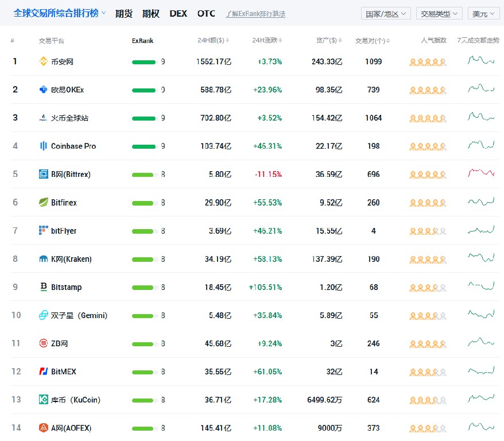Screen dimensions: 504x441
Task: Click the A网(AOFEX) ExRank score bar
Action: (145, 428)
